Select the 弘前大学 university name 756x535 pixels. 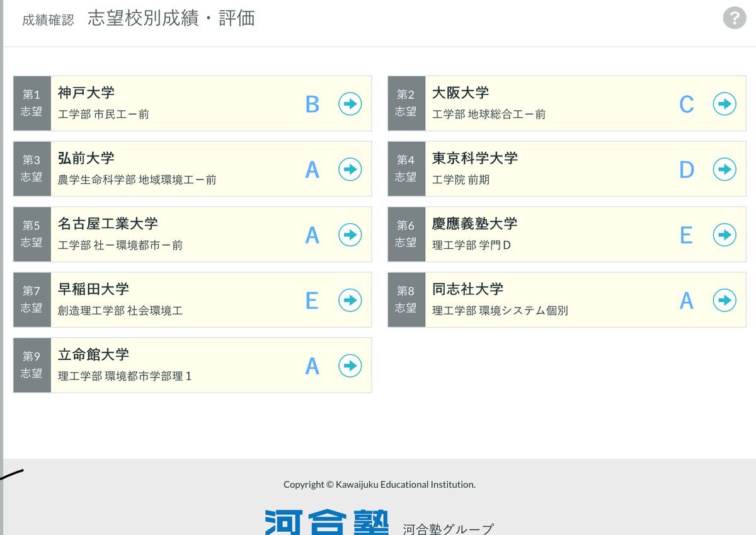point(86,159)
